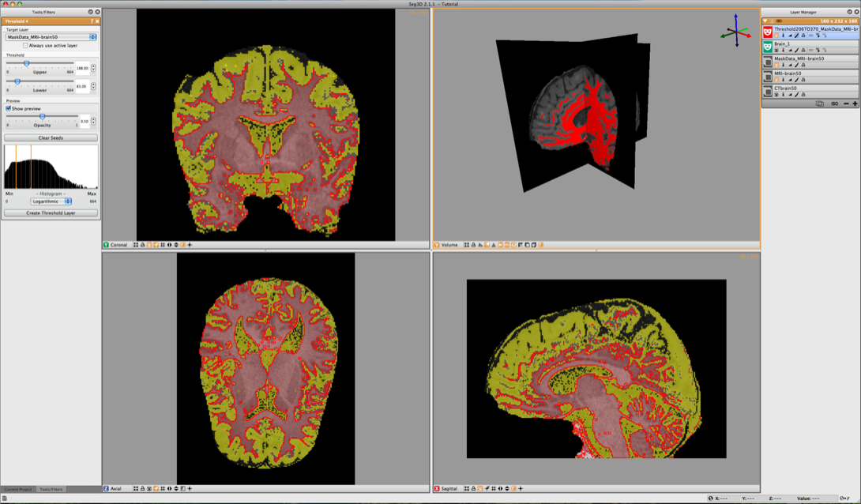Flip Axial view horizontally
This screenshot has width=861, height=504.
point(169,489)
